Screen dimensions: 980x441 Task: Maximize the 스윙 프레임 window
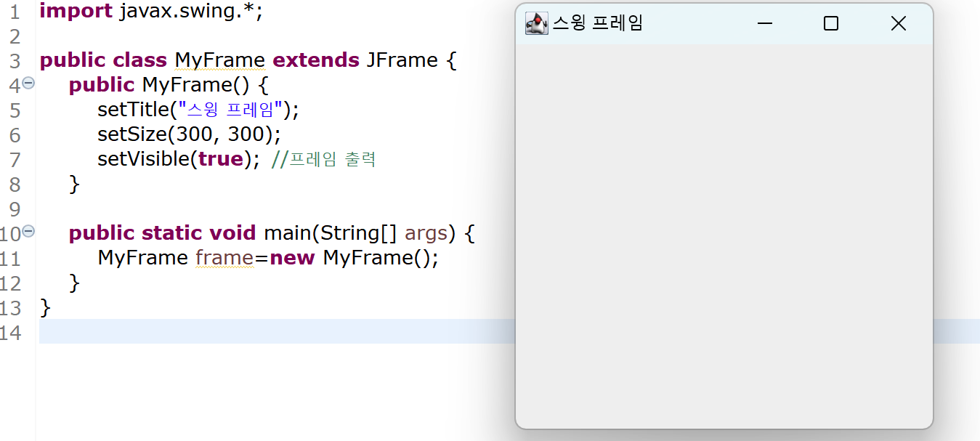pos(831,23)
